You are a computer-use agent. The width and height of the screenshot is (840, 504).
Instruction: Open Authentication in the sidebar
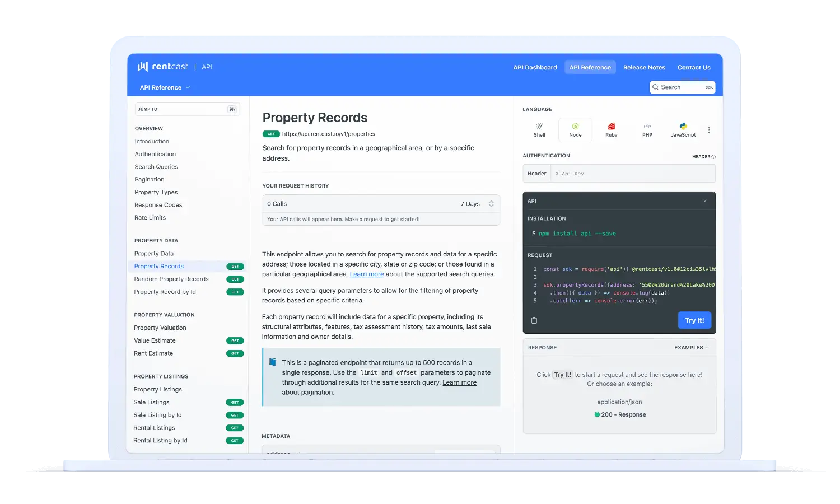tap(155, 155)
